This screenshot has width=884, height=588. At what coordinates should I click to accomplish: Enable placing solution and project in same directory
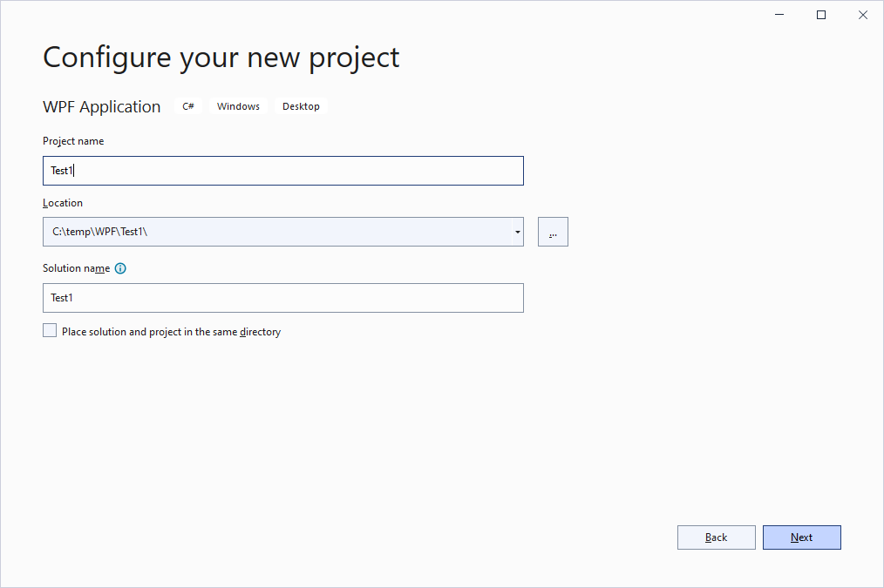coord(50,331)
